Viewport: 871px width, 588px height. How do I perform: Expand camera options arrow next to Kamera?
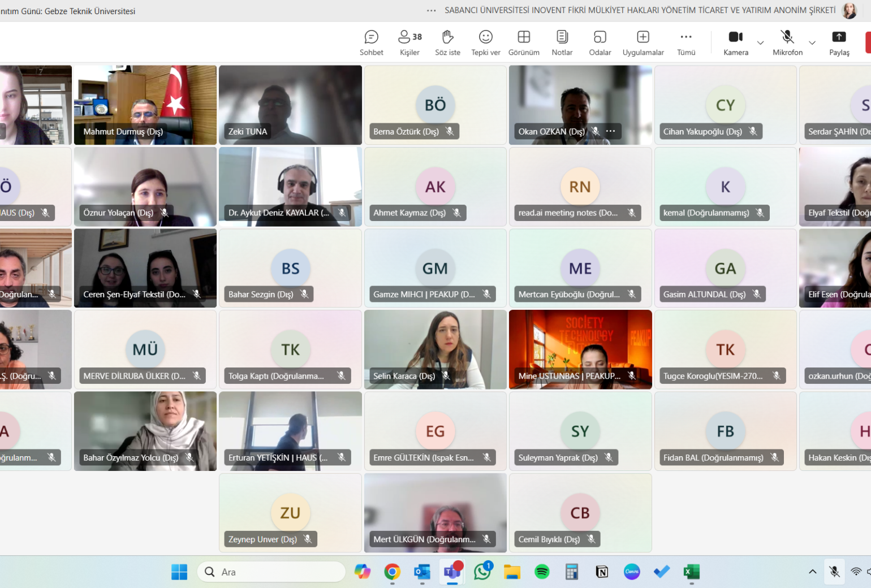tap(761, 43)
